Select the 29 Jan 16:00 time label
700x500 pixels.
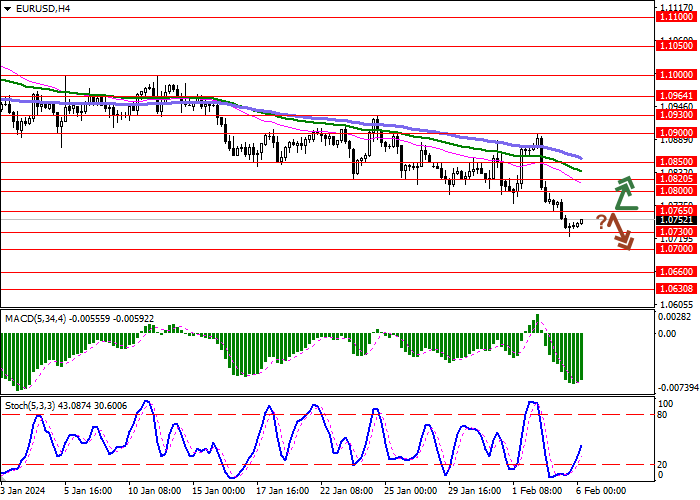tap(475, 490)
